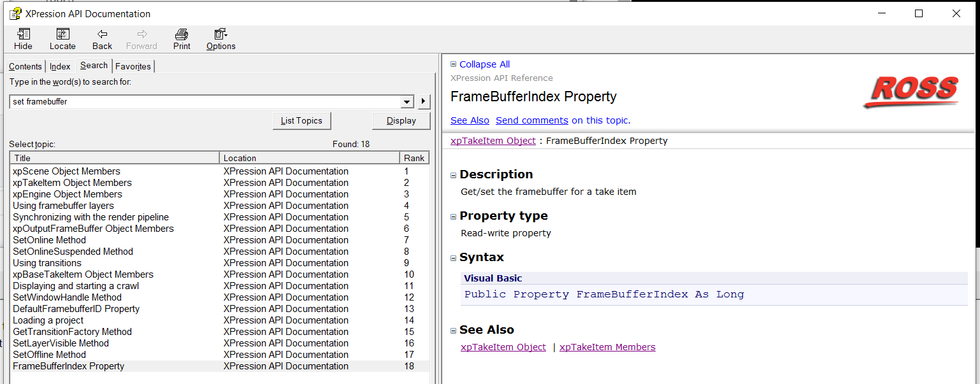980x384 pixels.
Task: Click the help icon in title bar
Action: [15, 13]
